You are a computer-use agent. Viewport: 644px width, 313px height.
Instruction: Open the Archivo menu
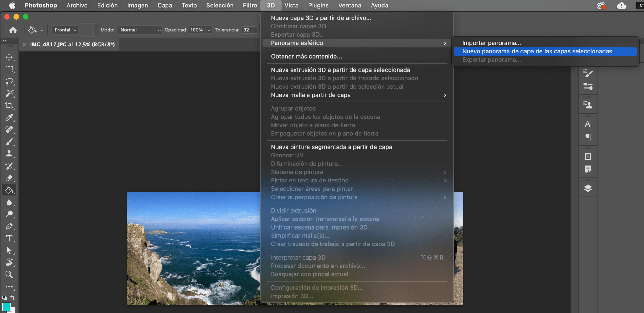coord(77,5)
